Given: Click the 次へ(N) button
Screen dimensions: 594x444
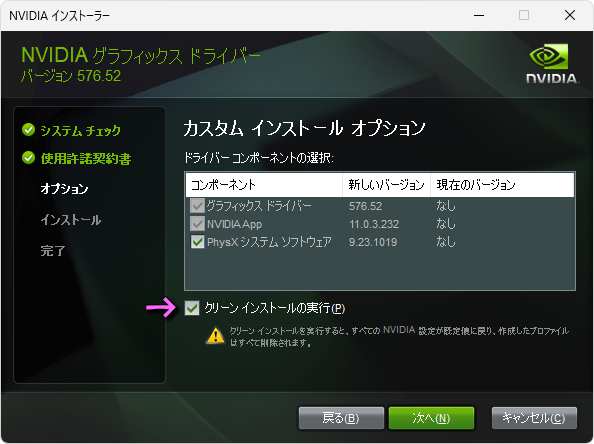Looking at the screenshot, I should (x=431, y=418).
